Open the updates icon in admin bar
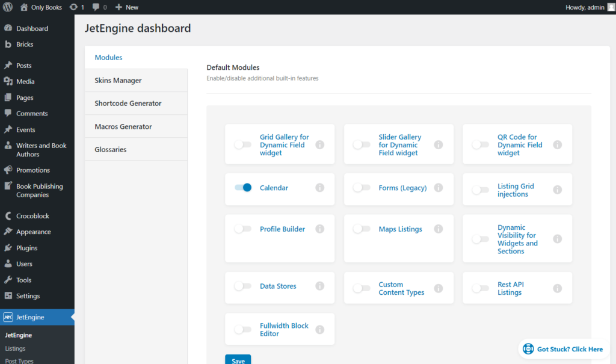The image size is (616, 364). click(73, 7)
